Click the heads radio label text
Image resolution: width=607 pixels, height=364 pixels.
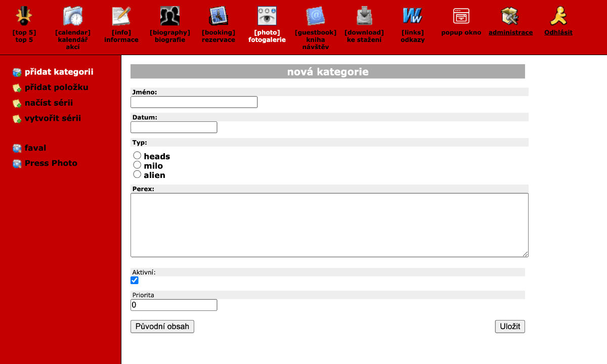click(x=157, y=156)
